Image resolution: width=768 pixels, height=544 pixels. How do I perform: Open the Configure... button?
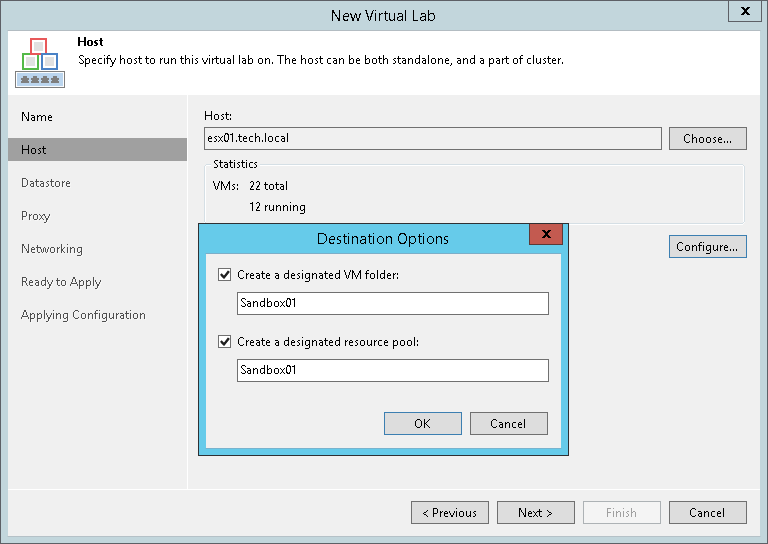click(x=707, y=246)
